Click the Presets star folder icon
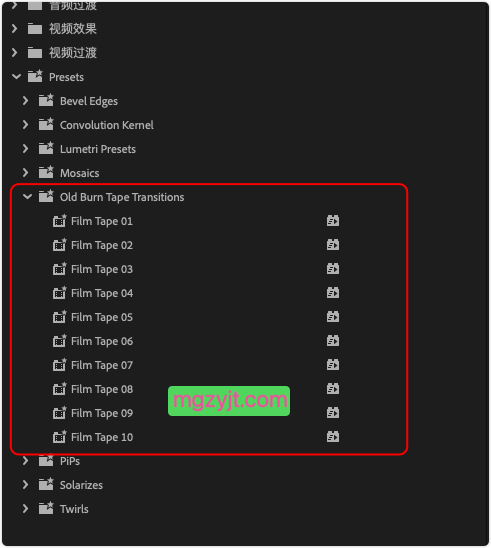491x548 pixels. [x=35, y=76]
